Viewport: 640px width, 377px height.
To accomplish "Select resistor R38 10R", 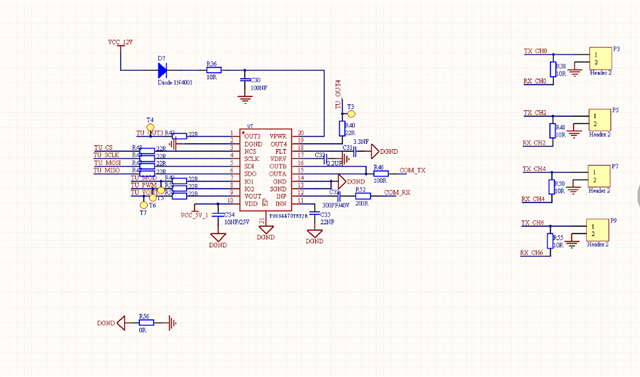I will (553, 69).
